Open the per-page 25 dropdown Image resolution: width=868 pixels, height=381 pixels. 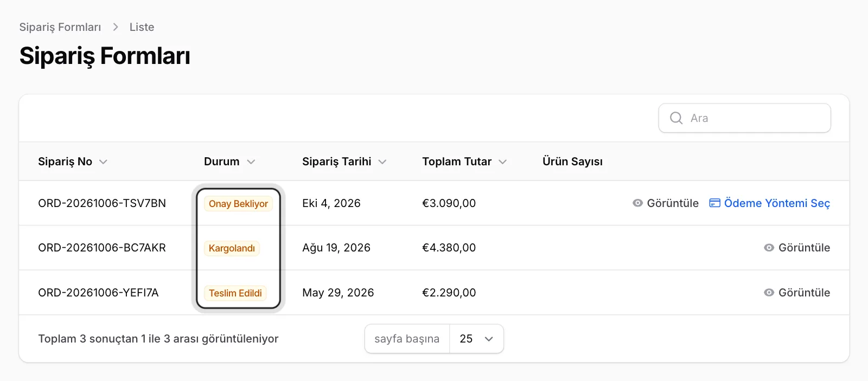(476, 339)
